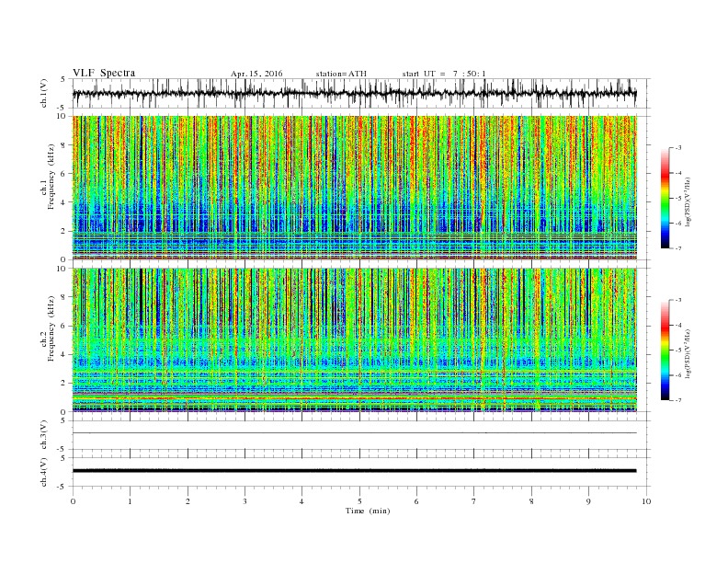Click the "2" kHz tick of ch.1 spectrogram

tap(64, 231)
